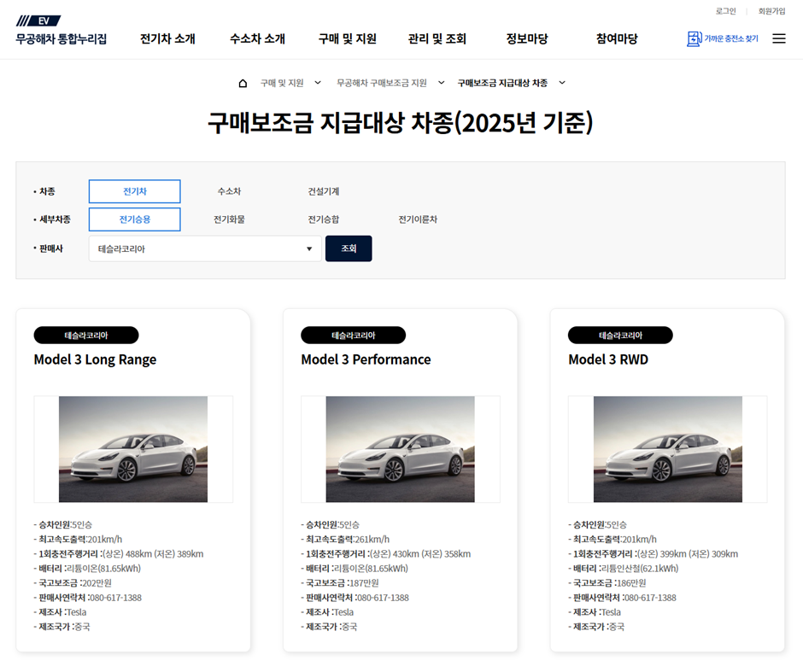
Task: Click 국고보조금 186만원 text
Action: (x=607, y=583)
